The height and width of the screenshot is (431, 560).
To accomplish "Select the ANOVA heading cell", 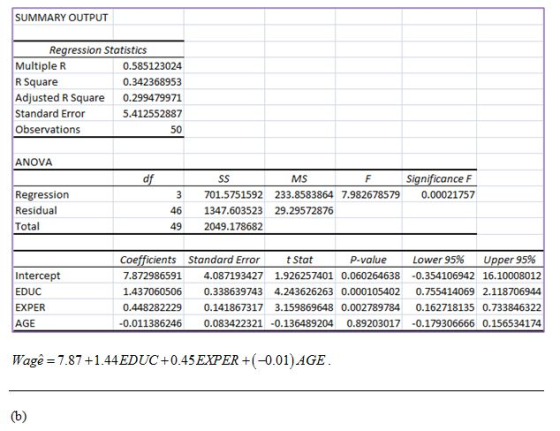I will 34,162.
